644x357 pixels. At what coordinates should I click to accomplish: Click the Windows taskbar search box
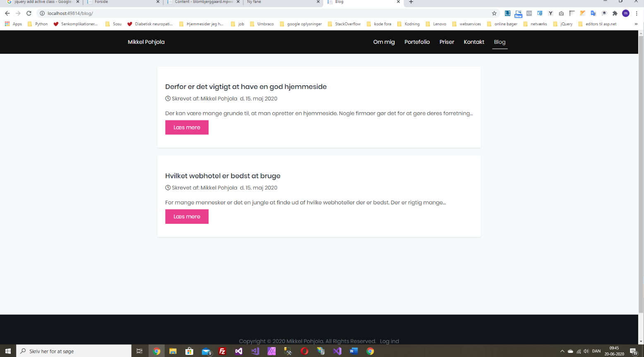click(x=74, y=351)
